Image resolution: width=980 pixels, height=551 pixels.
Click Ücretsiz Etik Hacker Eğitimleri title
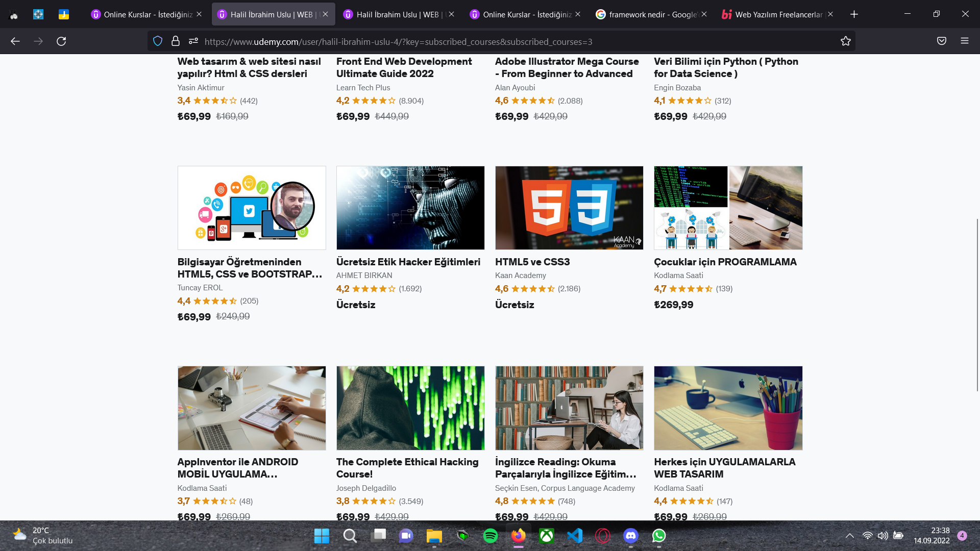tap(408, 262)
